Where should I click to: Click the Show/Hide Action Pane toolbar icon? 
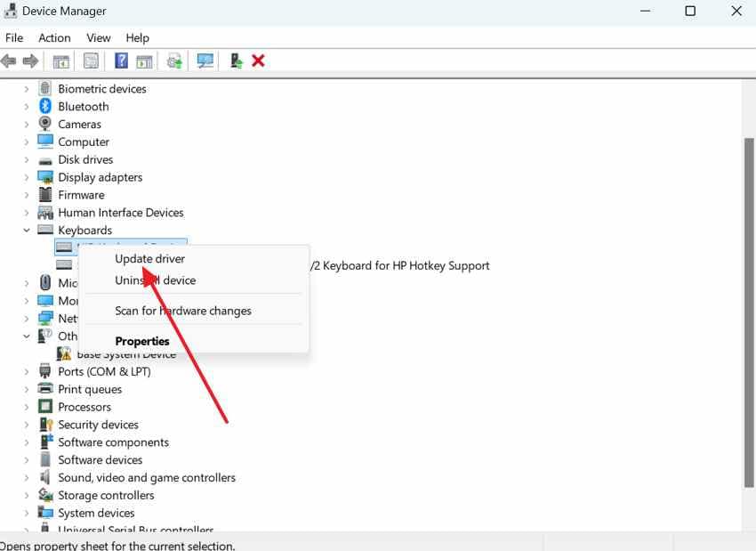144,61
